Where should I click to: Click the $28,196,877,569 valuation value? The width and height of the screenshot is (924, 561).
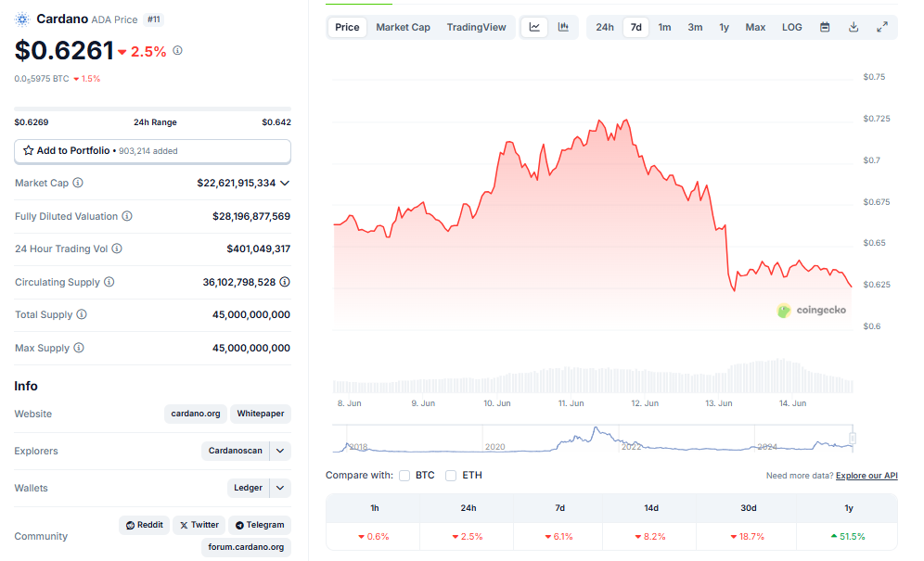(251, 216)
